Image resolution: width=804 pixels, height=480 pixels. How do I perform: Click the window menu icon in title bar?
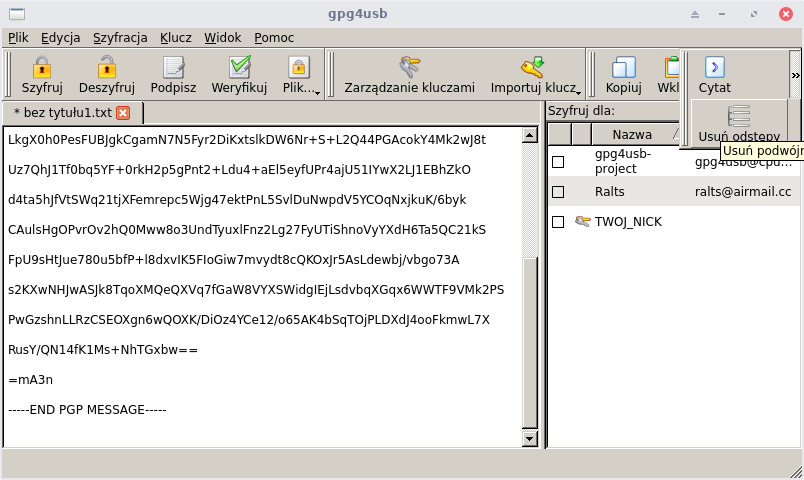click(17, 14)
